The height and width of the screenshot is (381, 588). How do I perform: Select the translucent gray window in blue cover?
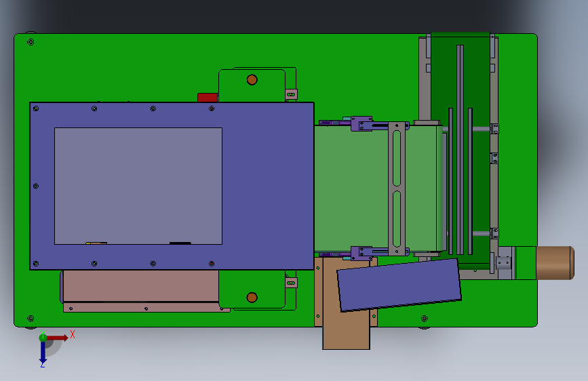138,186
